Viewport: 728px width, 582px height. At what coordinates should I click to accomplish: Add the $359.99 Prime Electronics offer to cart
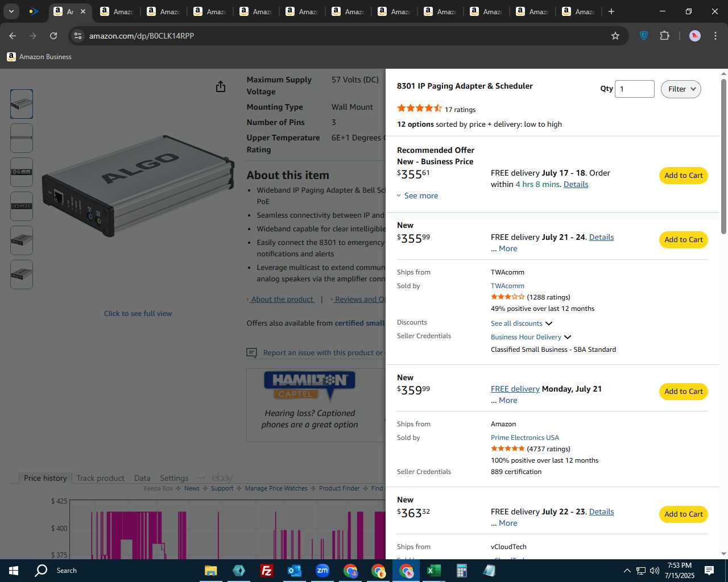click(x=684, y=392)
